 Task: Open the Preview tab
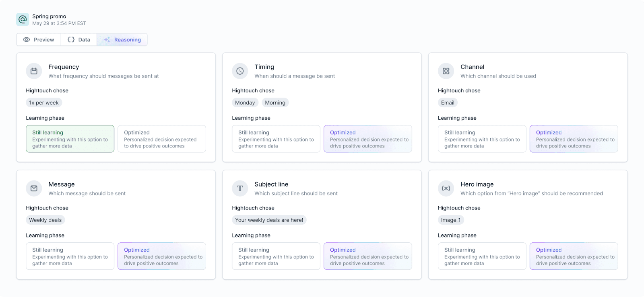tap(39, 40)
